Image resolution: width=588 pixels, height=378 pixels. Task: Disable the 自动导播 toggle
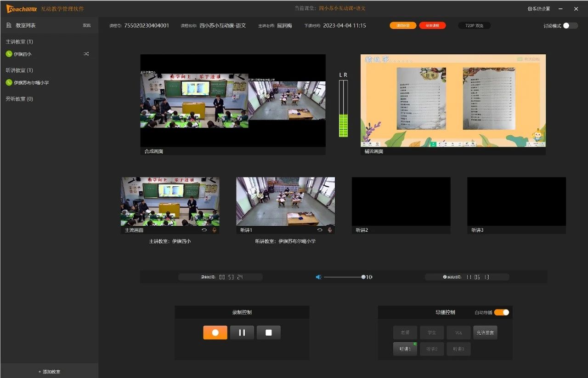(502, 312)
